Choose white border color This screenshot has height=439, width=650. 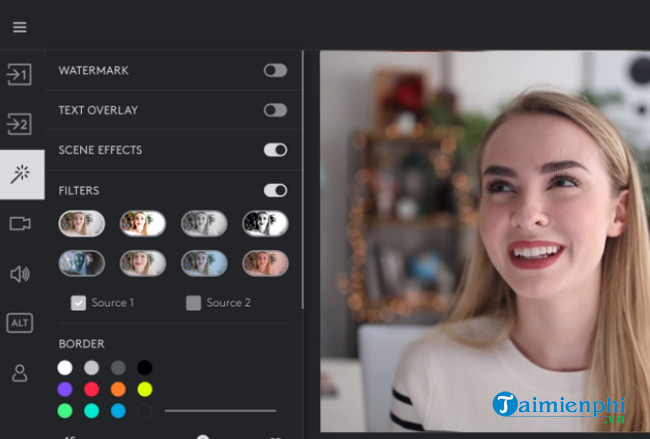point(65,368)
